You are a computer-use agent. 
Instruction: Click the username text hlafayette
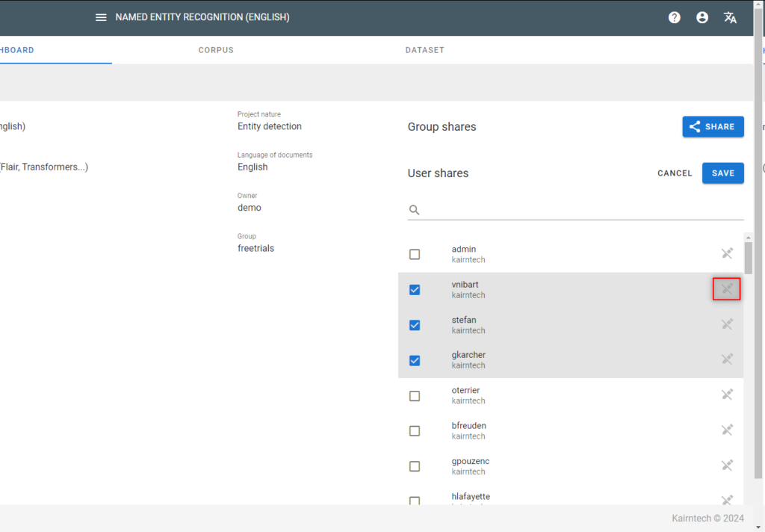[x=471, y=496]
